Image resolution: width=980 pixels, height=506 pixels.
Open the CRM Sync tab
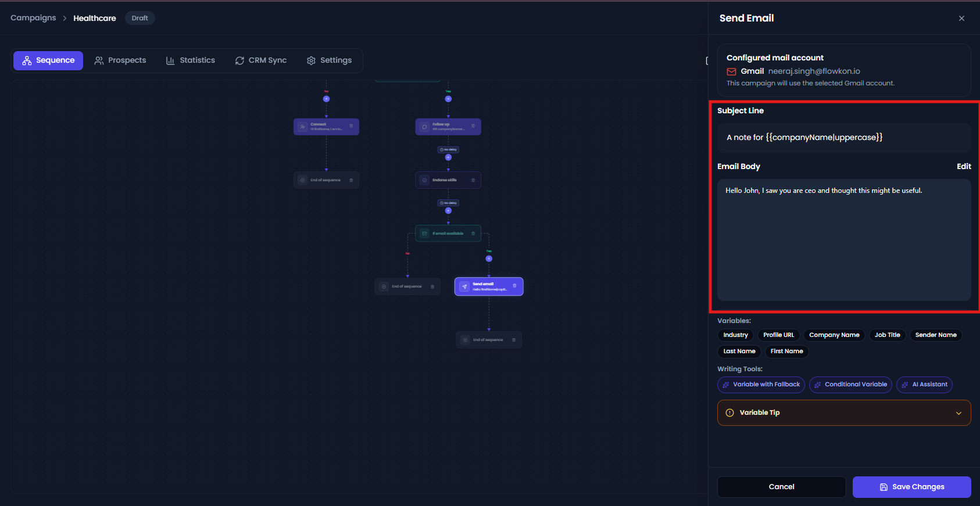(261, 60)
